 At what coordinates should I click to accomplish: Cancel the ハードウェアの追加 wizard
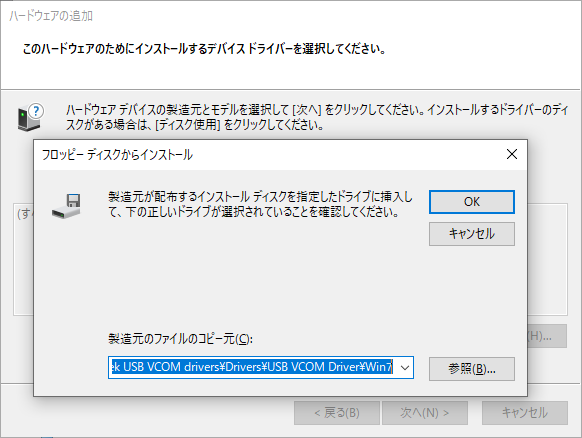pyautogui.click(x=525, y=413)
